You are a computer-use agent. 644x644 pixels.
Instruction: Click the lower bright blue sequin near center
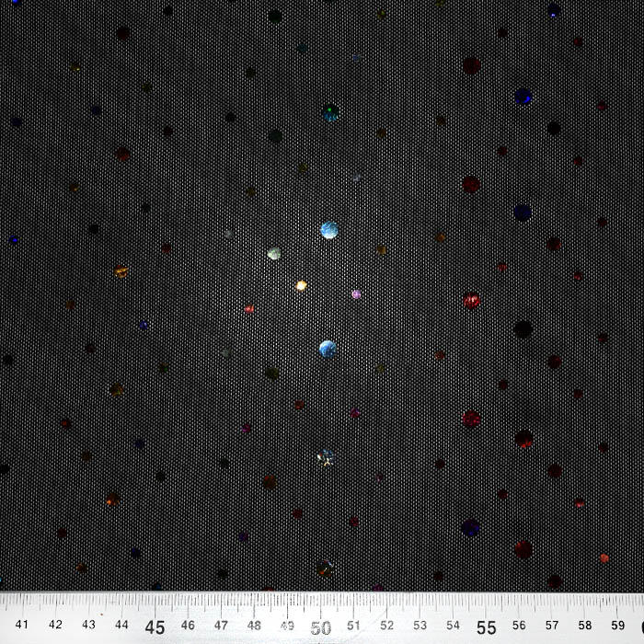pyautogui.click(x=327, y=349)
